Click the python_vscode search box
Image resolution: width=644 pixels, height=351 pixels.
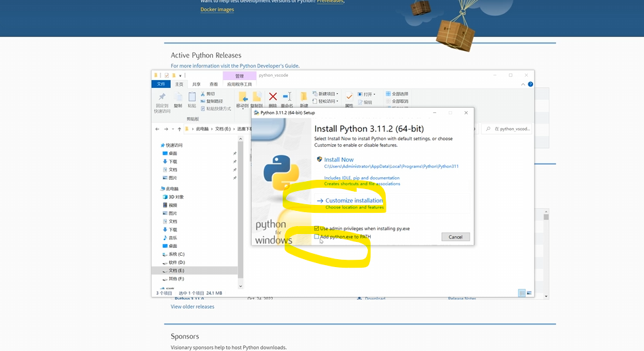(x=507, y=129)
